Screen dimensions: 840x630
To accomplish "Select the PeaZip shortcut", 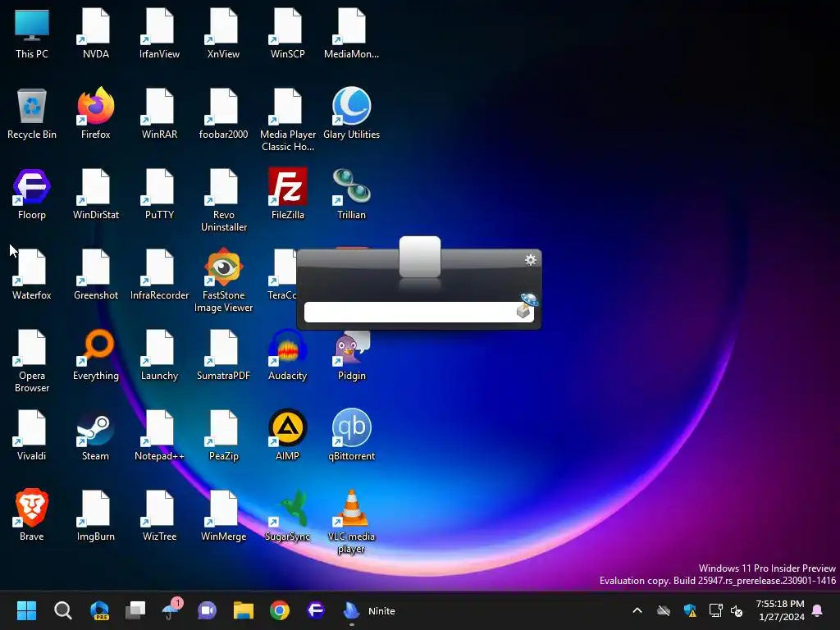I will [x=223, y=436].
